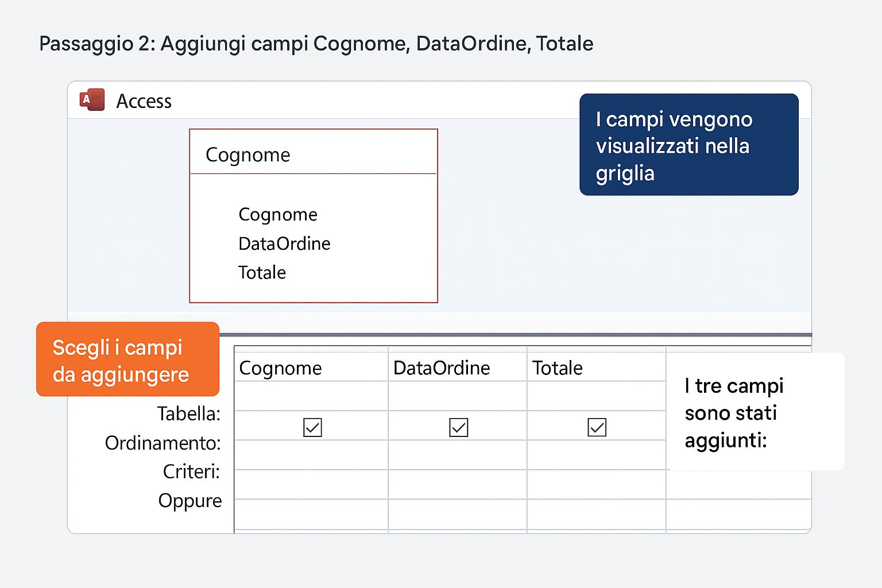Click the Cognome table box title header
This screenshot has height=588, width=882.
click(x=248, y=155)
